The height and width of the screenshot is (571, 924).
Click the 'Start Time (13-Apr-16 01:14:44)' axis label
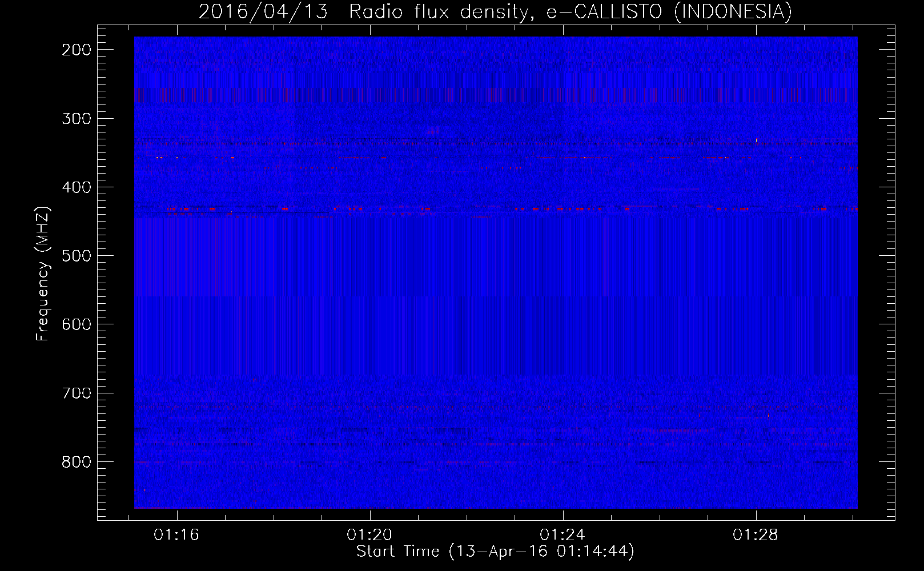495,551
